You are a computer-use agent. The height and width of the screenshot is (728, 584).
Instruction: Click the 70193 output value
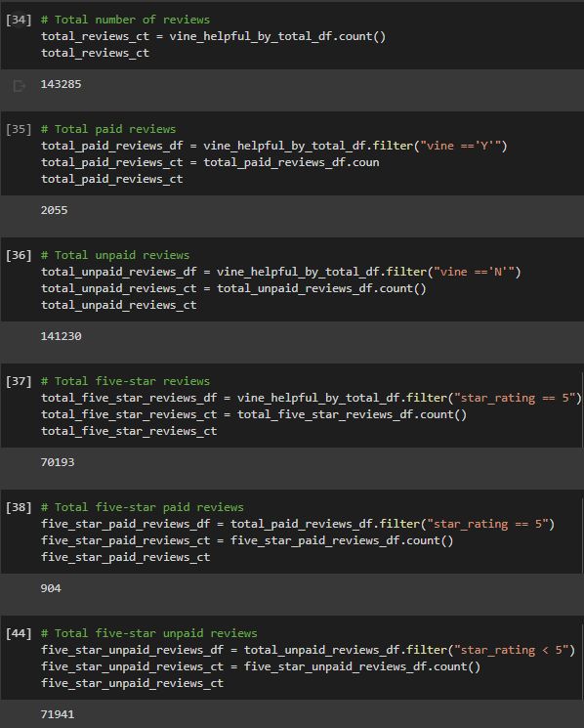tap(58, 462)
